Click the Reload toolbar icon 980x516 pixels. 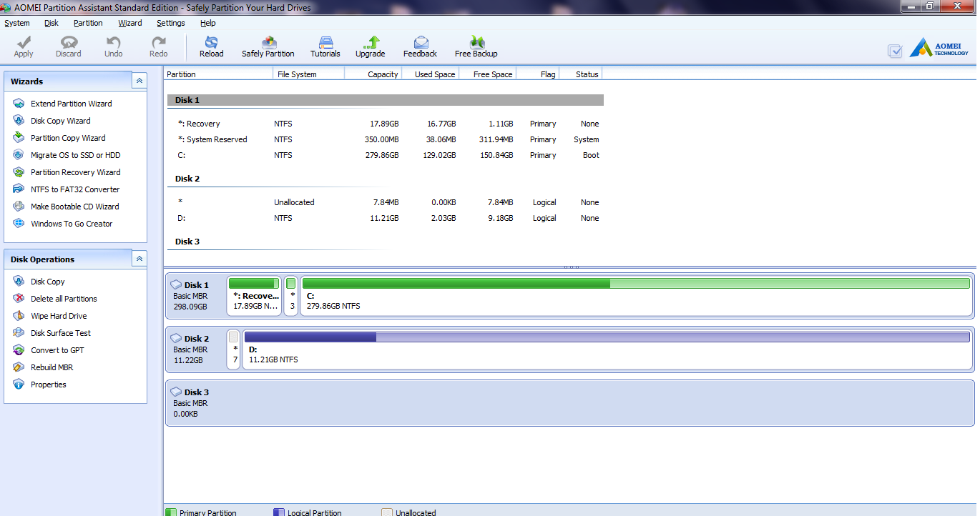tap(211, 42)
